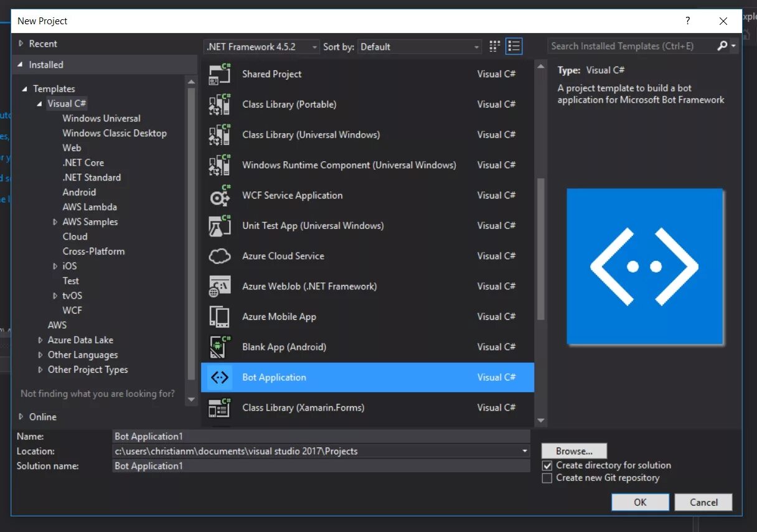Expand the tvOS tree node
757x532 pixels.
pos(55,296)
